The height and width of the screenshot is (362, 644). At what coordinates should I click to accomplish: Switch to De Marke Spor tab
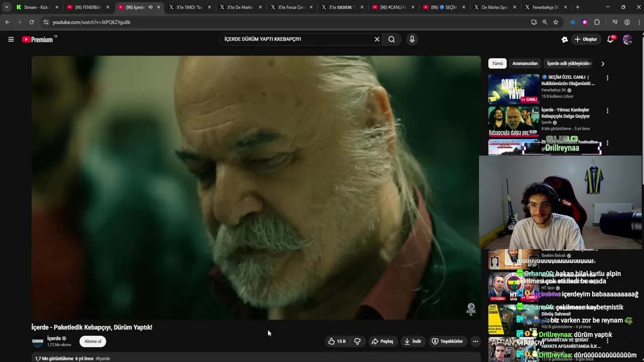(x=494, y=7)
